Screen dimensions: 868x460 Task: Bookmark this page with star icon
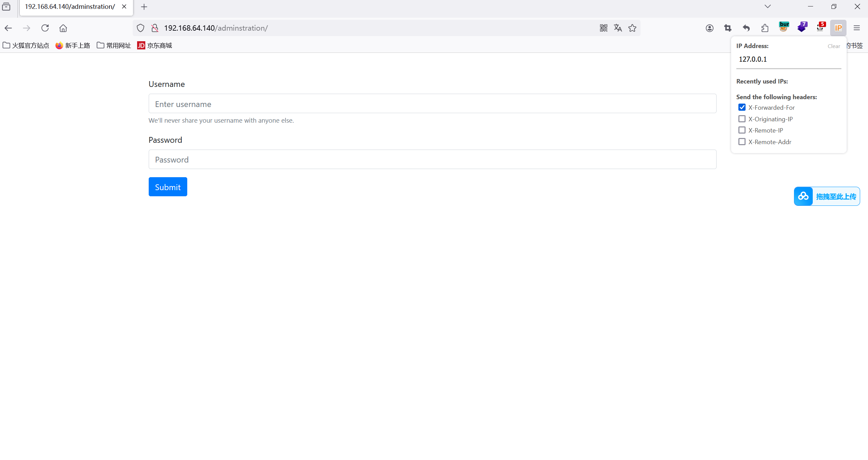click(632, 28)
